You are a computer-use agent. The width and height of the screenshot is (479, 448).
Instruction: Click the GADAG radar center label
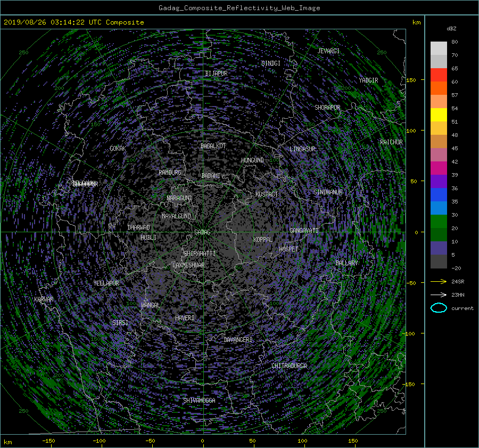coord(202,232)
